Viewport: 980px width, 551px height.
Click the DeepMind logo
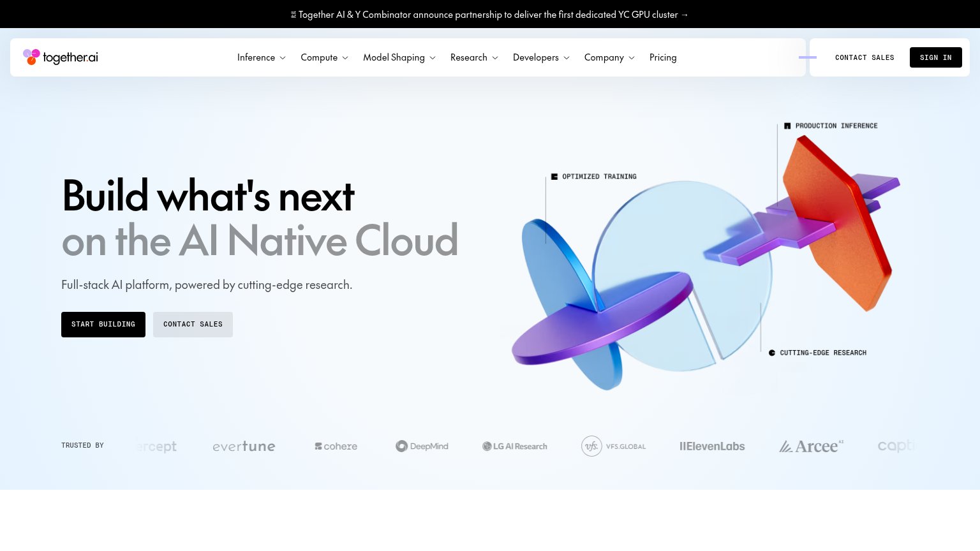point(422,446)
